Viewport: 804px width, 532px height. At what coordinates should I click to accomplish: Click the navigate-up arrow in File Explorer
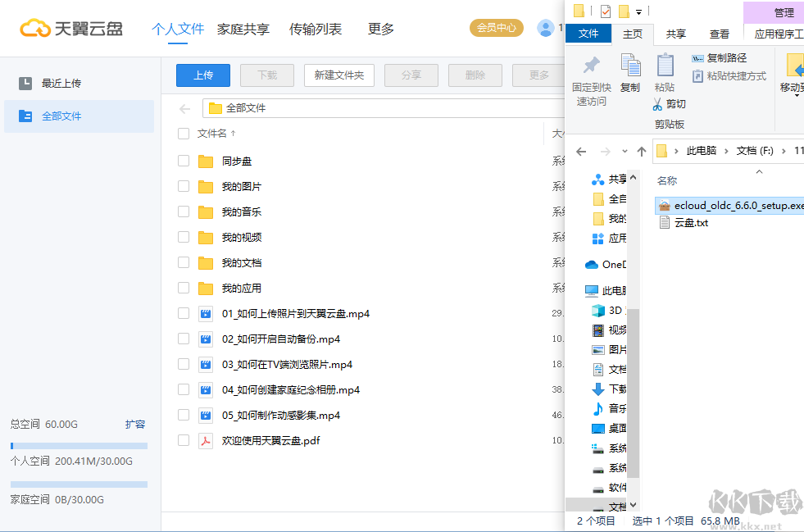click(643, 151)
